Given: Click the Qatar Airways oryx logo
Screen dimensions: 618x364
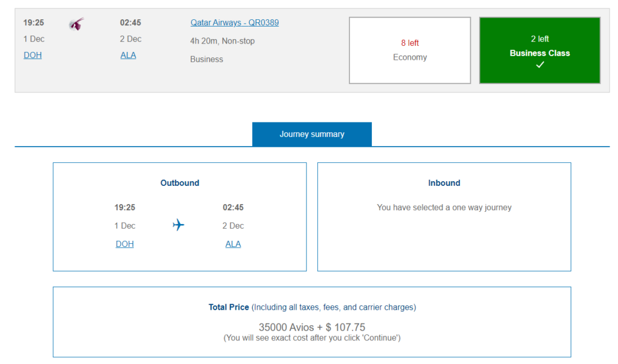Looking at the screenshot, I should pyautogui.click(x=76, y=24).
